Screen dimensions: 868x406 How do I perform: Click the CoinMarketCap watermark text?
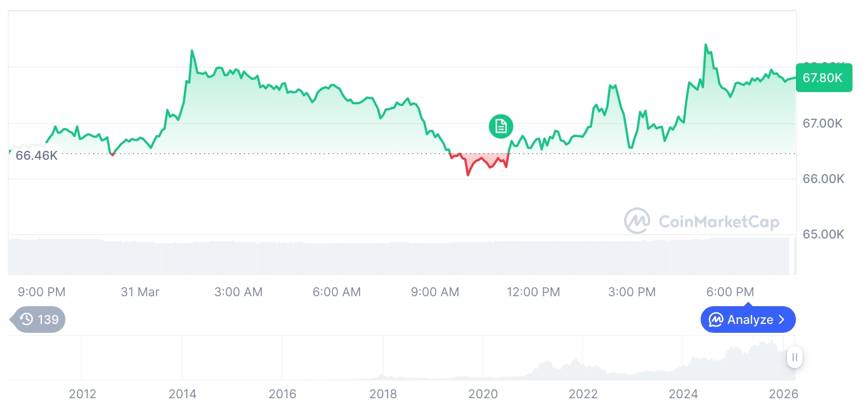pos(718,222)
